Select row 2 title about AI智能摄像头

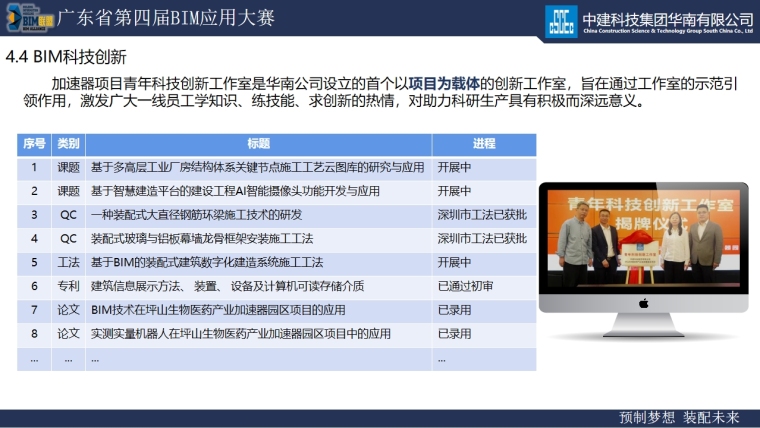235,191
